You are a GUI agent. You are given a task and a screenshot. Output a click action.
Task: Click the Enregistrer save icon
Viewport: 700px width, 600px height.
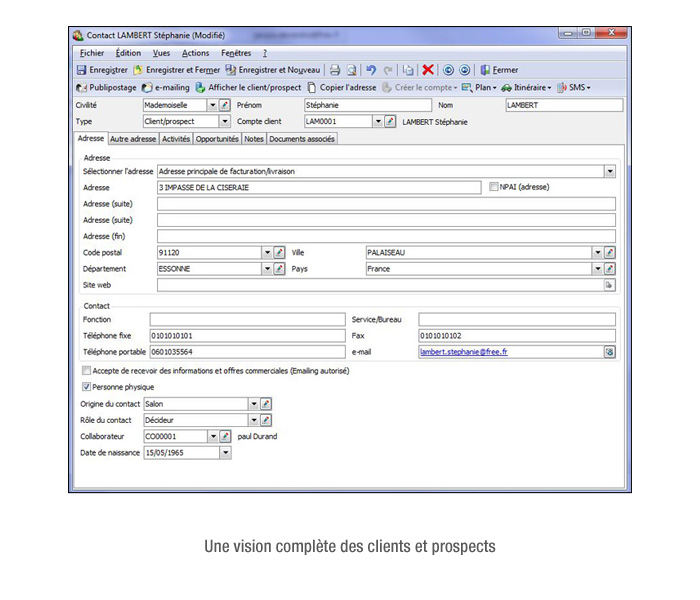tap(82, 70)
